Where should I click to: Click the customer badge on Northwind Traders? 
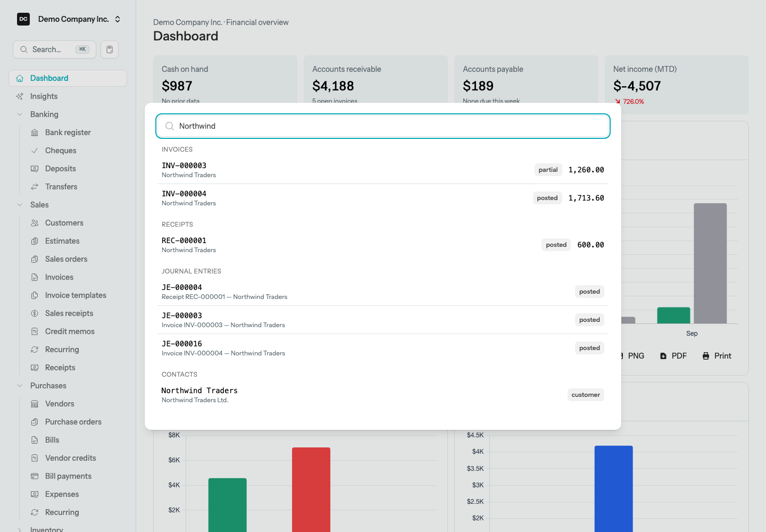[586, 395]
